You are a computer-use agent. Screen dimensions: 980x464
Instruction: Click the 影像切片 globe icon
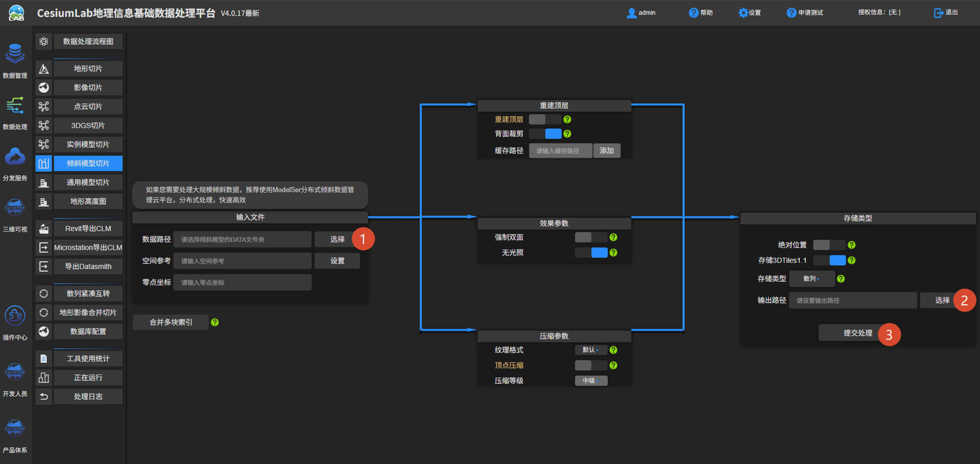[44, 88]
